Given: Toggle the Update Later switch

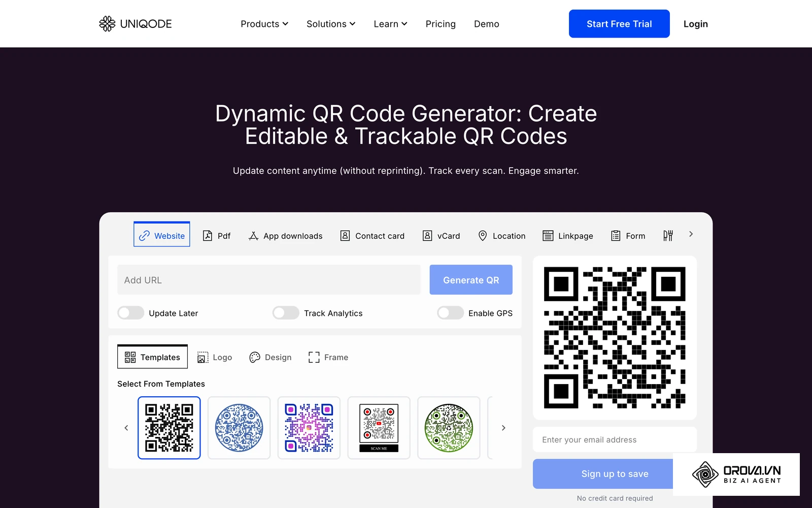Looking at the screenshot, I should [x=131, y=313].
